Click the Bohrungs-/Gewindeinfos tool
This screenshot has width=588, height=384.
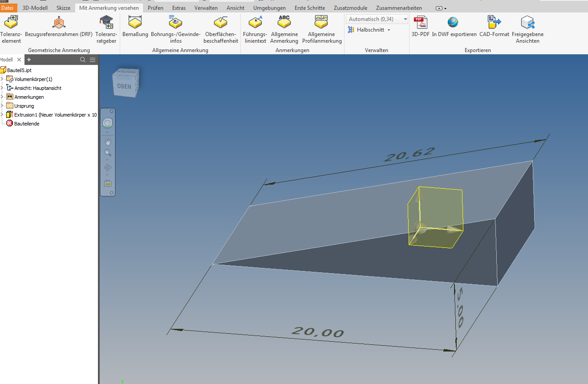[175, 27]
